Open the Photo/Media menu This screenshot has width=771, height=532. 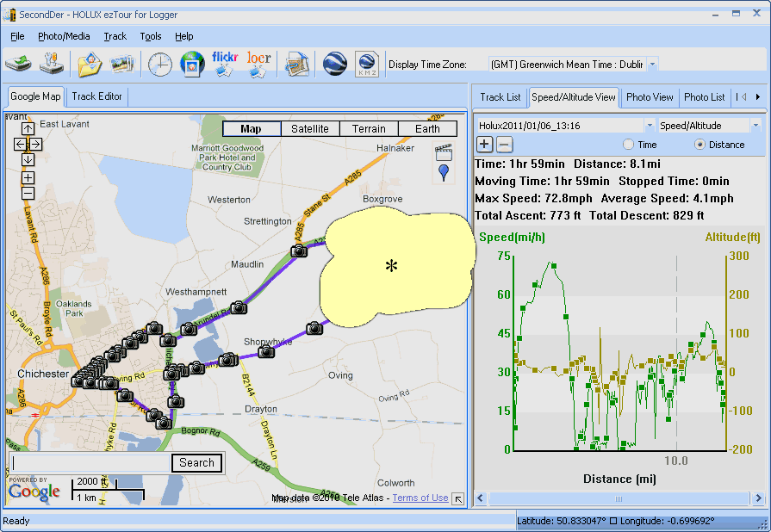64,36
